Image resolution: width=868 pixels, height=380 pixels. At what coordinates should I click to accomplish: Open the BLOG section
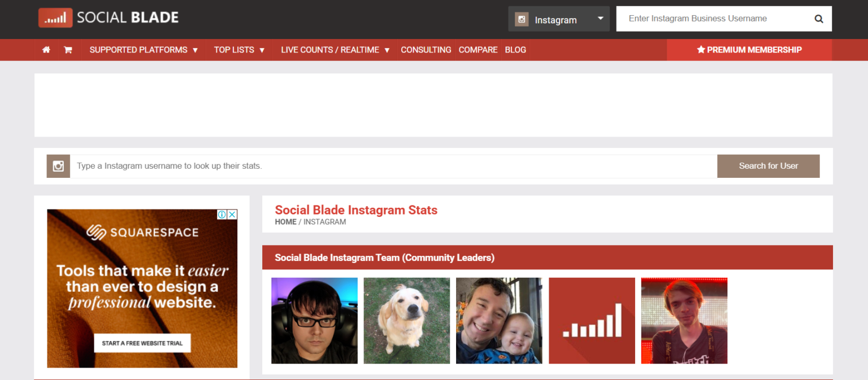515,50
